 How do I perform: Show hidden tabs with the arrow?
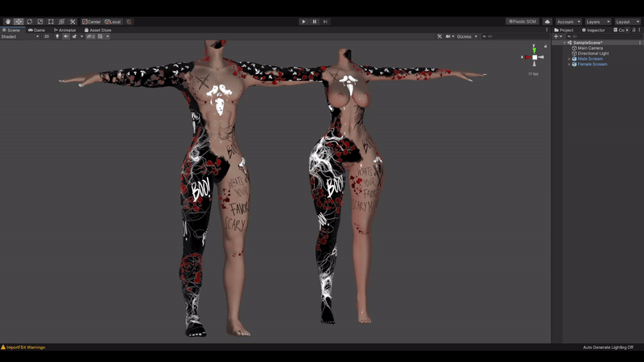pos(627,30)
